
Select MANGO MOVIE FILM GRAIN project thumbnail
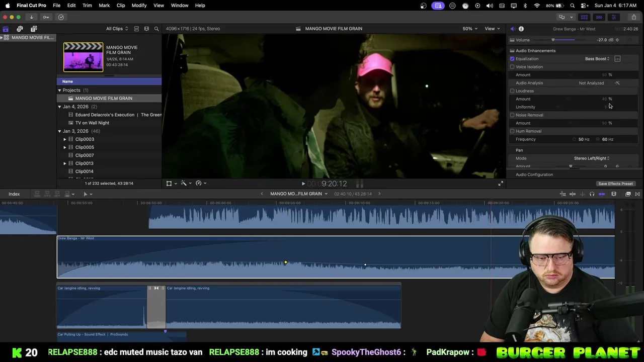83,57
